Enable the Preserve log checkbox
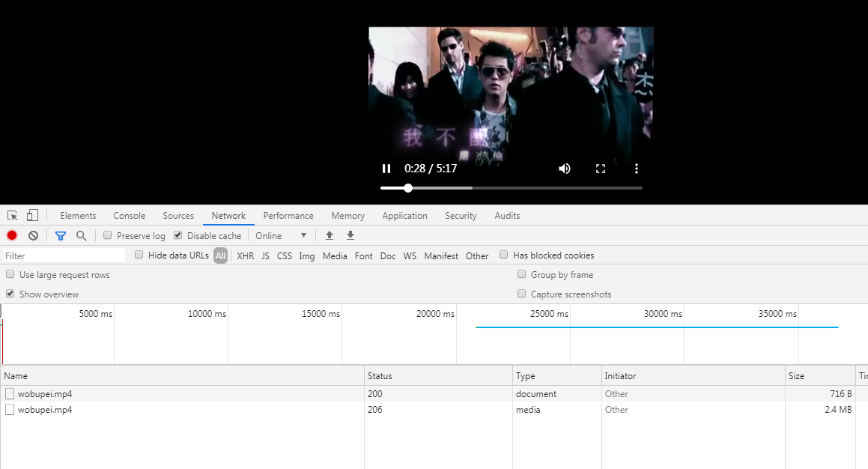Screen dimensions: 868x469 (x=107, y=235)
